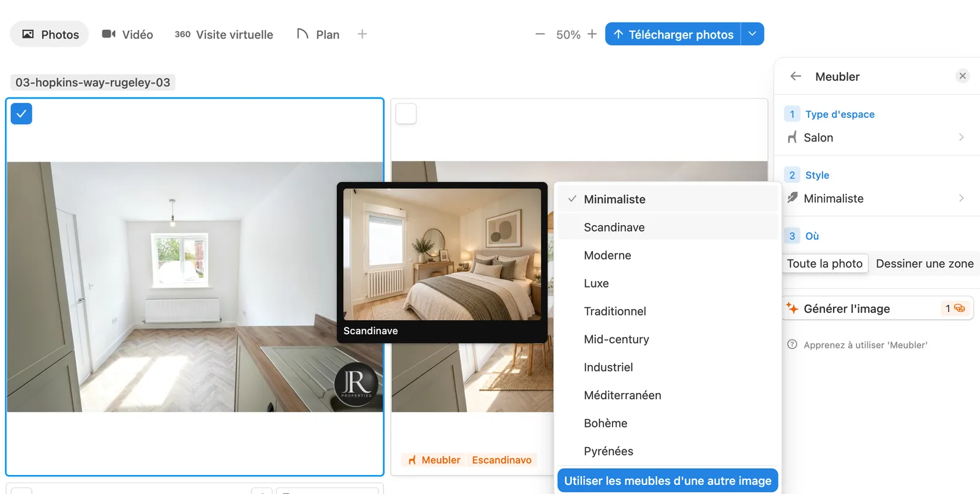Decrease zoom with the minus icon
Viewport: 980px width, 494px height.
coord(540,34)
